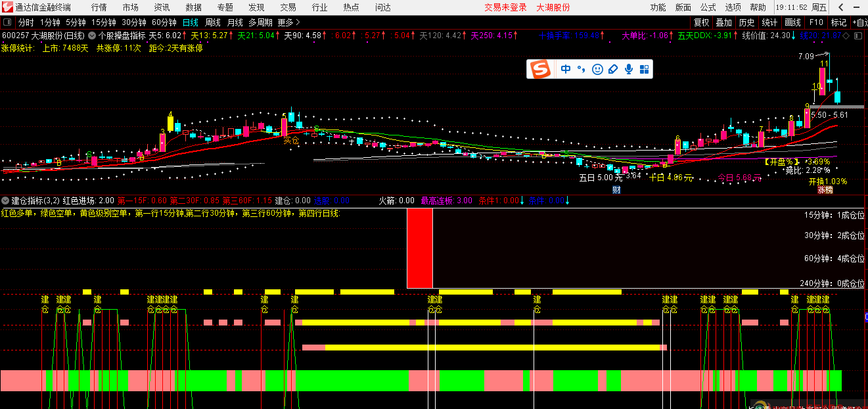Click the 画线 drawing button
The image size is (868, 409).
[x=792, y=22]
